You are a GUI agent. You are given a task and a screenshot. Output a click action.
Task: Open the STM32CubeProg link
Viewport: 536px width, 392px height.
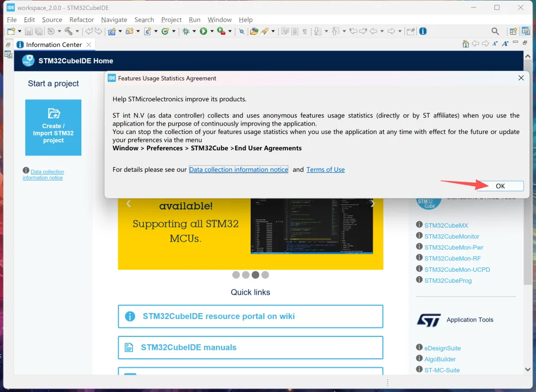[448, 280]
